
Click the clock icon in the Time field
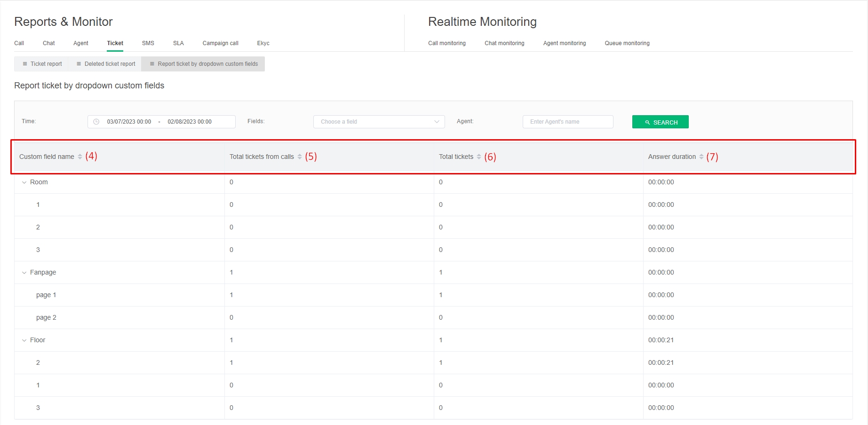click(96, 122)
